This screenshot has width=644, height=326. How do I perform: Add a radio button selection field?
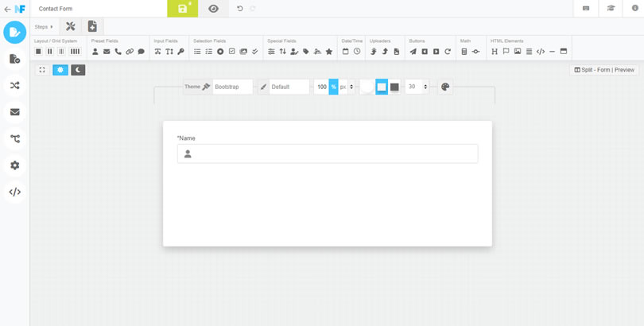(220, 52)
